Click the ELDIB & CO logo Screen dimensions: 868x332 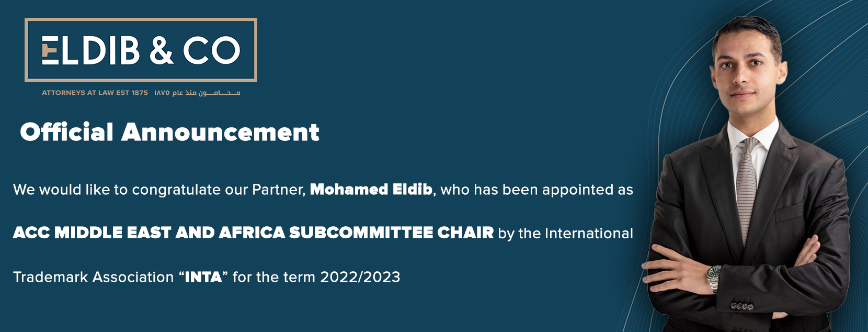(141, 50)
